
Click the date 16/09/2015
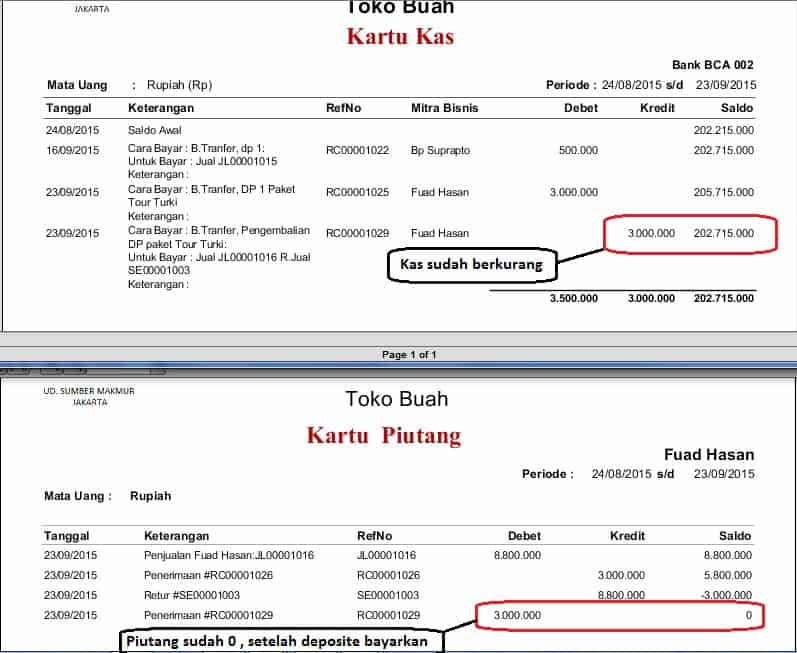point(72,150)
